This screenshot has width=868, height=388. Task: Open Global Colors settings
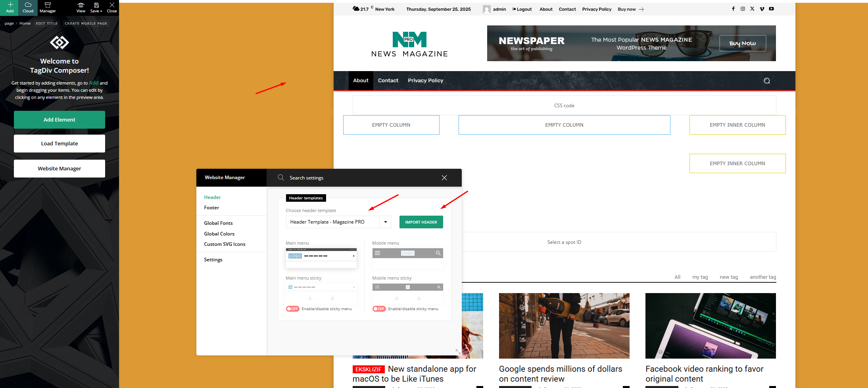coord(219,234)
